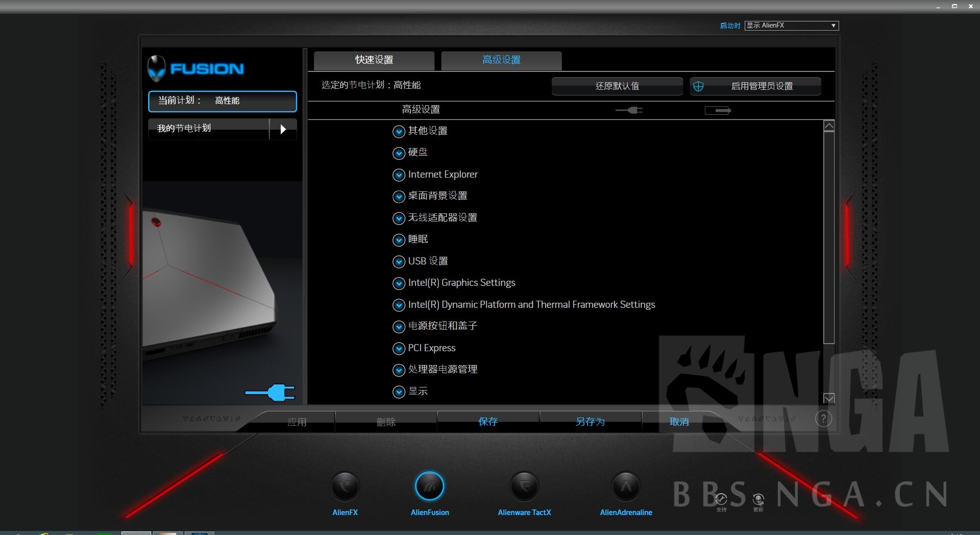The image size is (980, 535).
Task: Expand the USB 设置 section
Action: [x=399, y=261]
